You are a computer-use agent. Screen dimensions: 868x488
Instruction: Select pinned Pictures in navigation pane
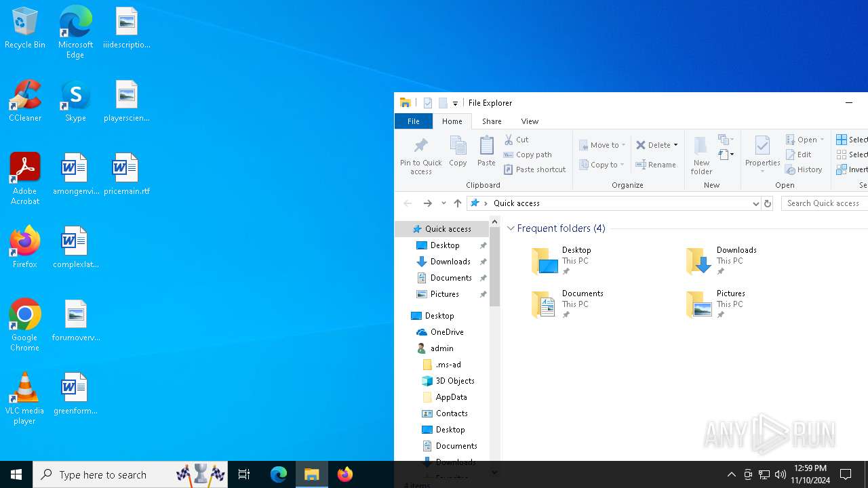[438, 294]
